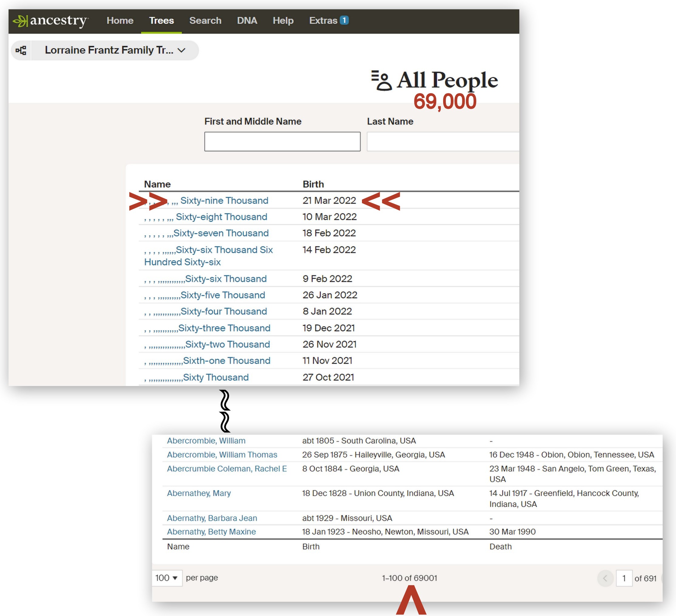Open the Help menu
This screenshot has width=676, height=616.
283,21
